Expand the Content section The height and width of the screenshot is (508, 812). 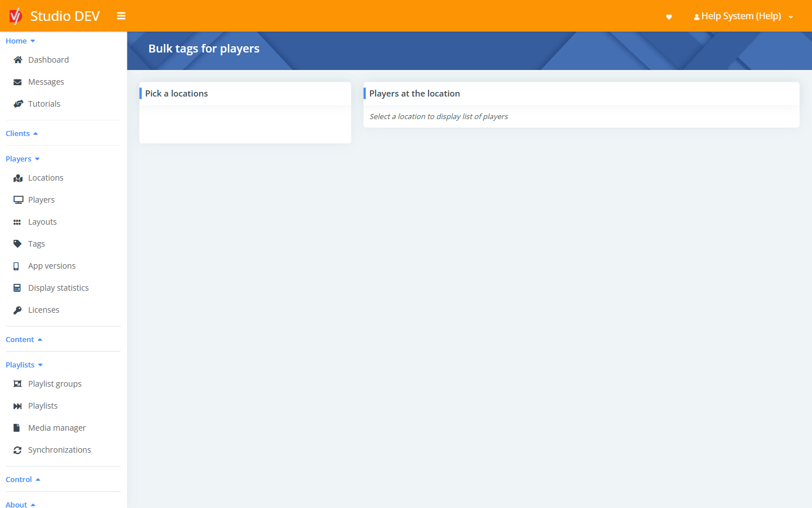[x=24, y=339]
